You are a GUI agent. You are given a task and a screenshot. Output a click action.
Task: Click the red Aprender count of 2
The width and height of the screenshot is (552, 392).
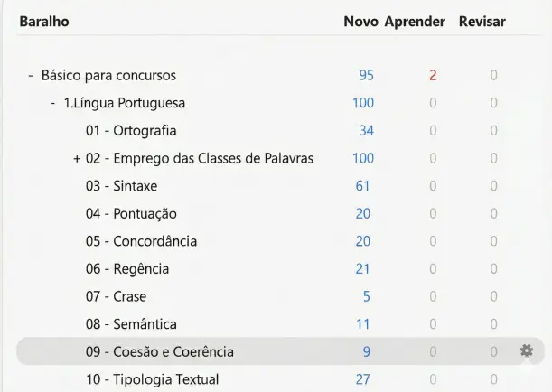click(x=433, y=76)
